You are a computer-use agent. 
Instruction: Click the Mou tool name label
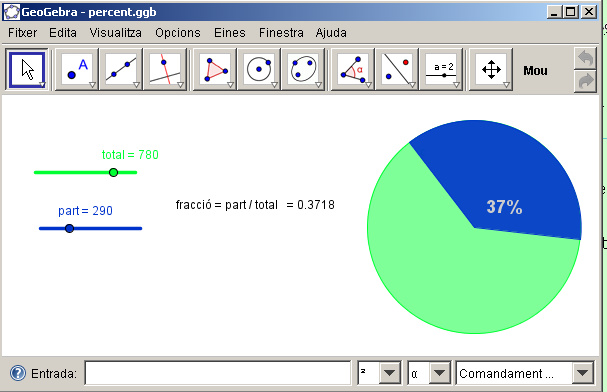coord(535,71)
